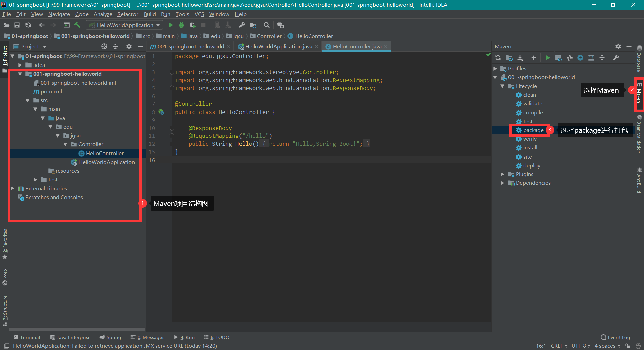Toggle Maven Offline Mode
The height and width of the screenshot is (350, 644).
point(570,58)
